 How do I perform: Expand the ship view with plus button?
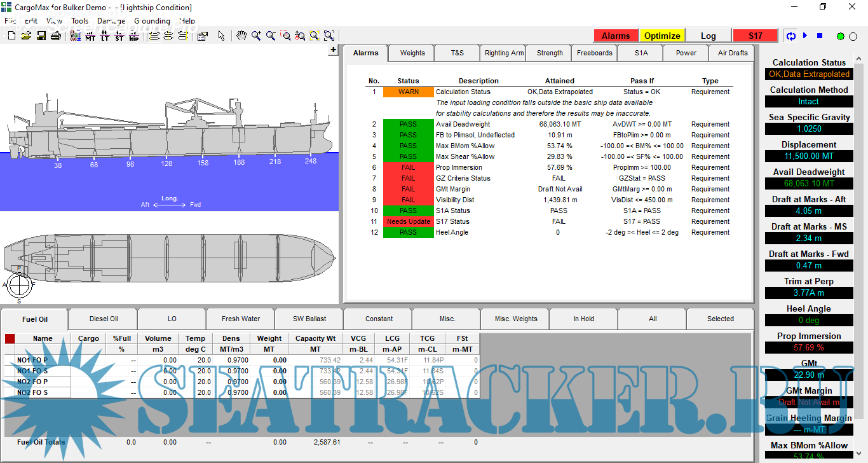pos(333,50)
